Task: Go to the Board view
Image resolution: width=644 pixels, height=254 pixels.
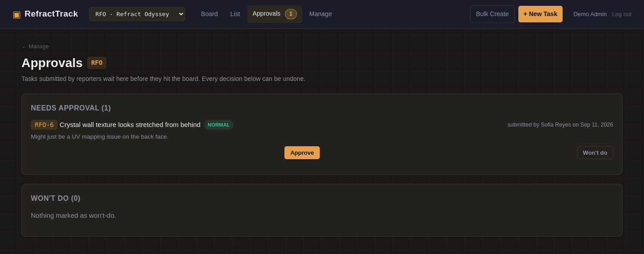Action: pyautogui.click(x=209, y=14)
